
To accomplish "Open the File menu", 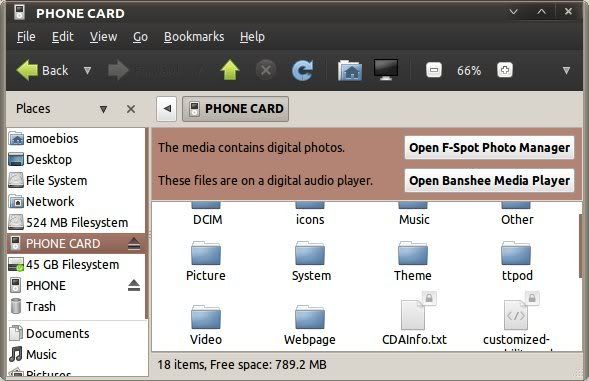I will tap(26, 37).
